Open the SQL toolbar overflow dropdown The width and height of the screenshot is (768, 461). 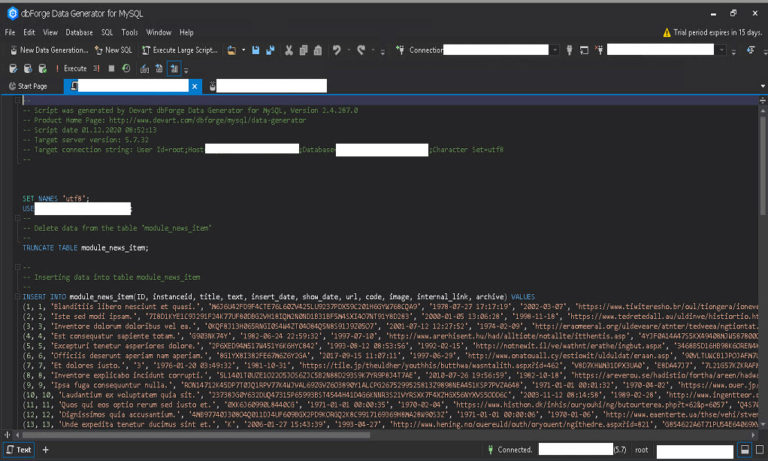tap(186, 70)
